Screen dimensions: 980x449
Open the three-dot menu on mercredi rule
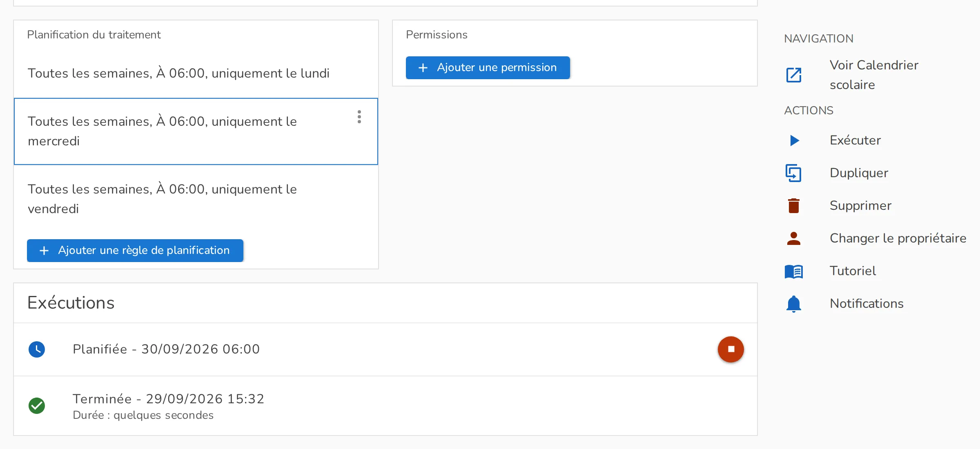(x=359, y=117)
